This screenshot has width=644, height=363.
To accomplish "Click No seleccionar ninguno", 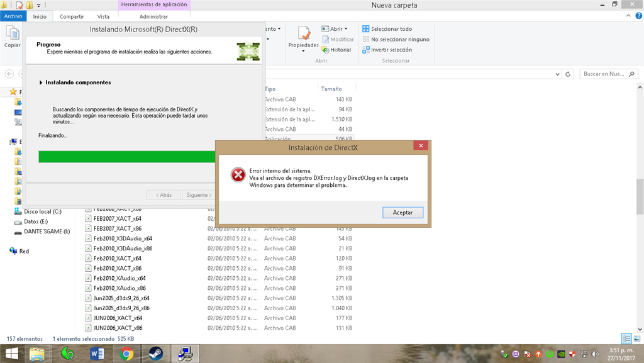I will 396,40.
